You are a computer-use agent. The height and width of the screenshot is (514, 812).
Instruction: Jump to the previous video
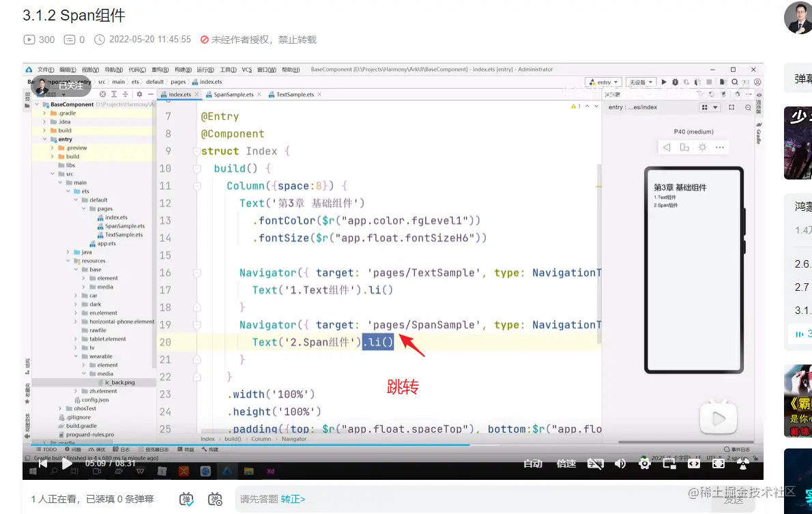point(43,463)
